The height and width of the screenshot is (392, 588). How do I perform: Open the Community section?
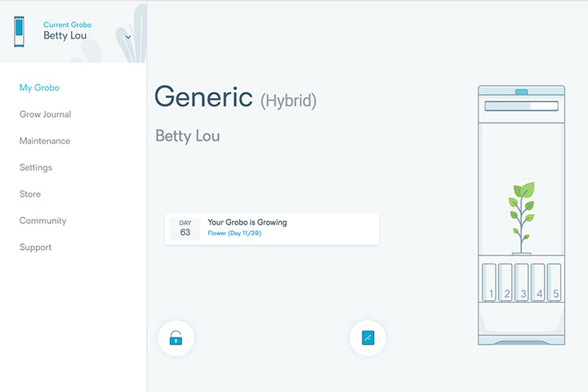(x=42, y=221)
